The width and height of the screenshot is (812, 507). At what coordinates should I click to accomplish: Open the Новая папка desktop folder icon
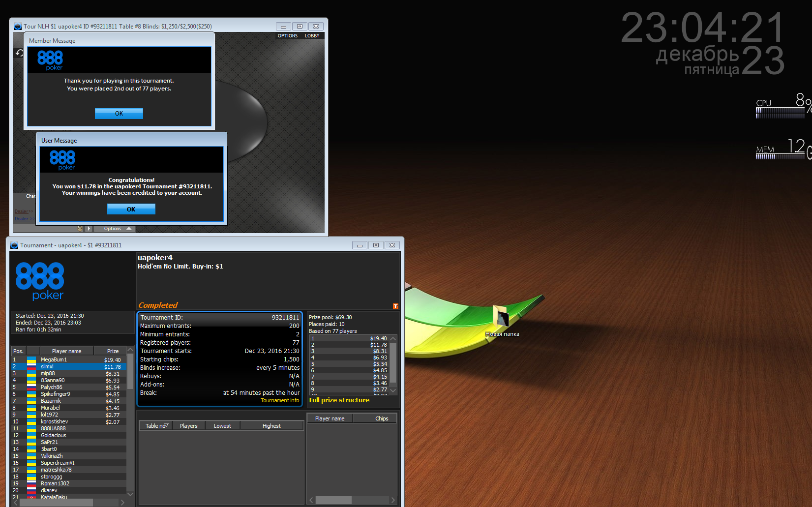click(502, 322)
